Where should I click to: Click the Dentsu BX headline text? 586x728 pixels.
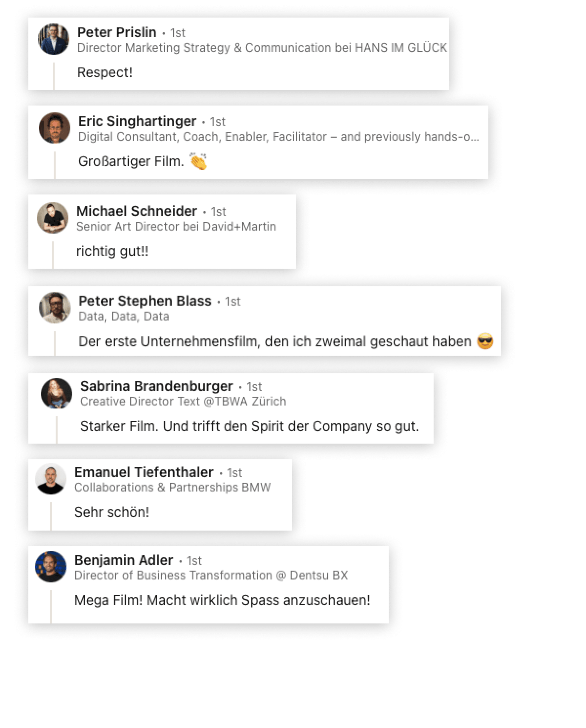point(211,575)
